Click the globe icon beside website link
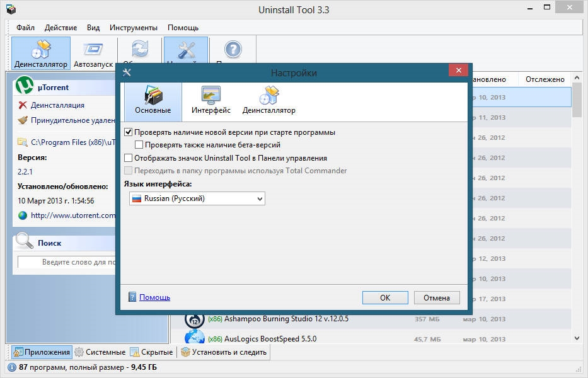The width and height of the screenshot is (588, 378). (23, 215)
